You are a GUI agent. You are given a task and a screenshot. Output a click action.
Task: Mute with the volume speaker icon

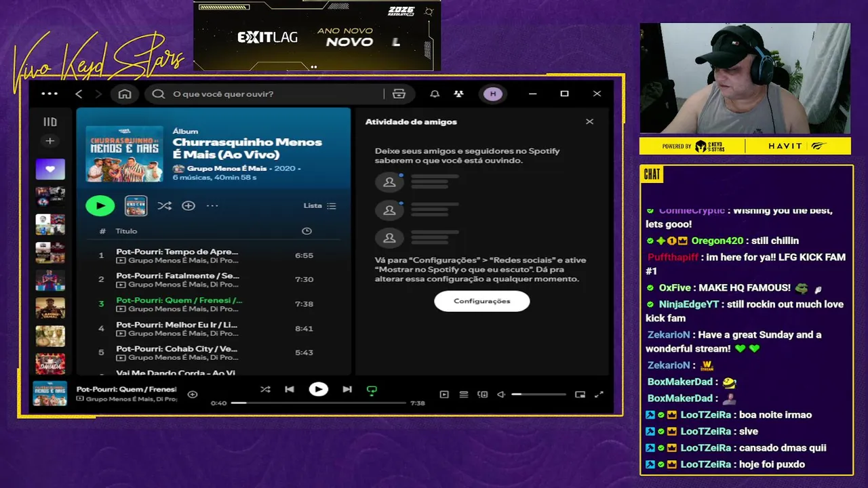click(501, 394)
